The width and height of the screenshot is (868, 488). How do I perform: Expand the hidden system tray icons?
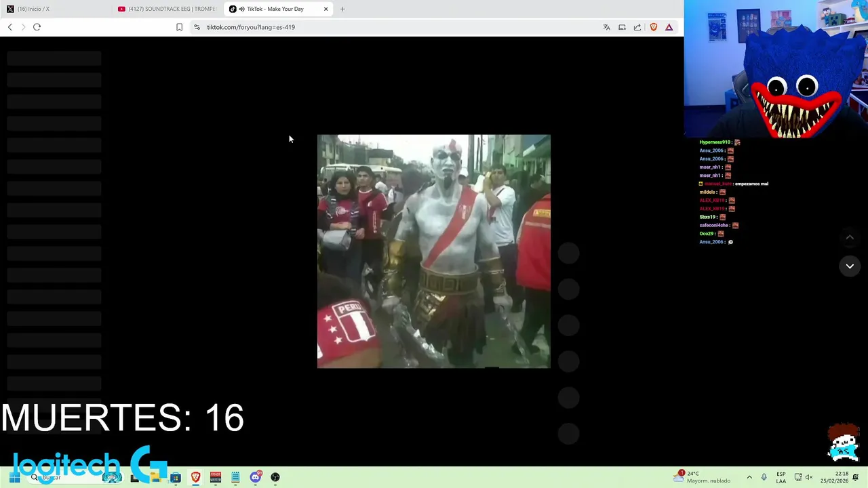tap(749, 477)
